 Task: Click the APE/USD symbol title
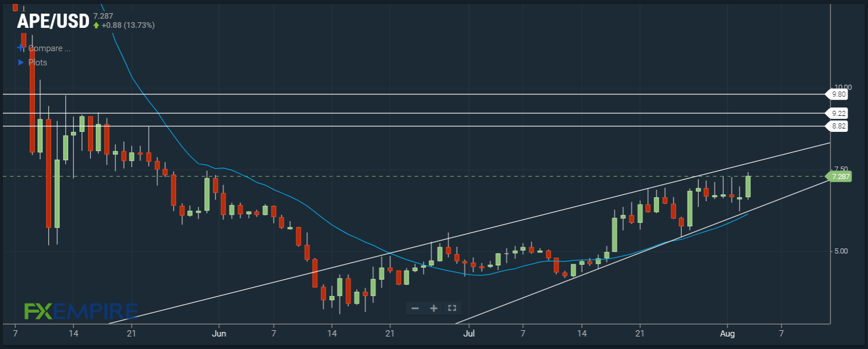click(x=53, y=21)
